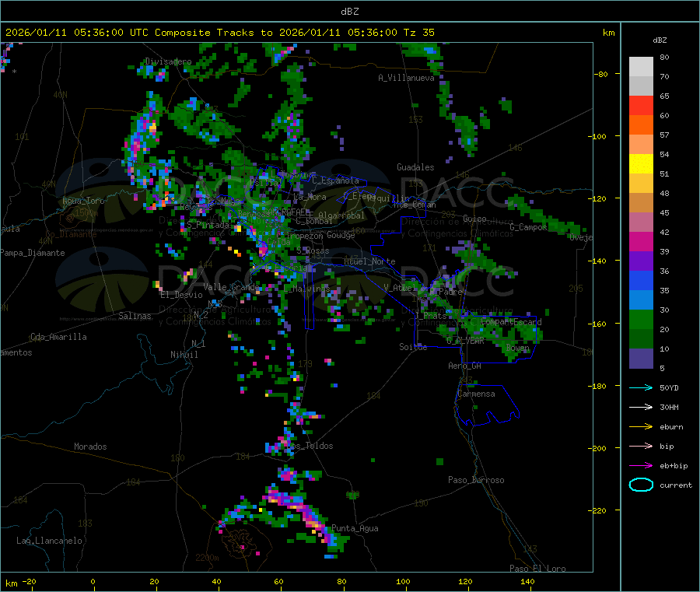Click the A_Villanueva place label
The image size is (700, 592).
[406, 78]
